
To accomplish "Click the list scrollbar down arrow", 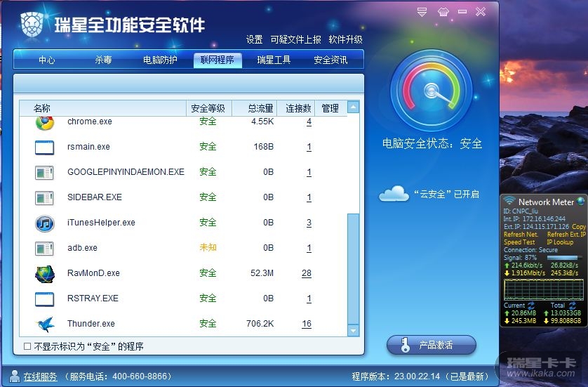I will coord(353,330).
